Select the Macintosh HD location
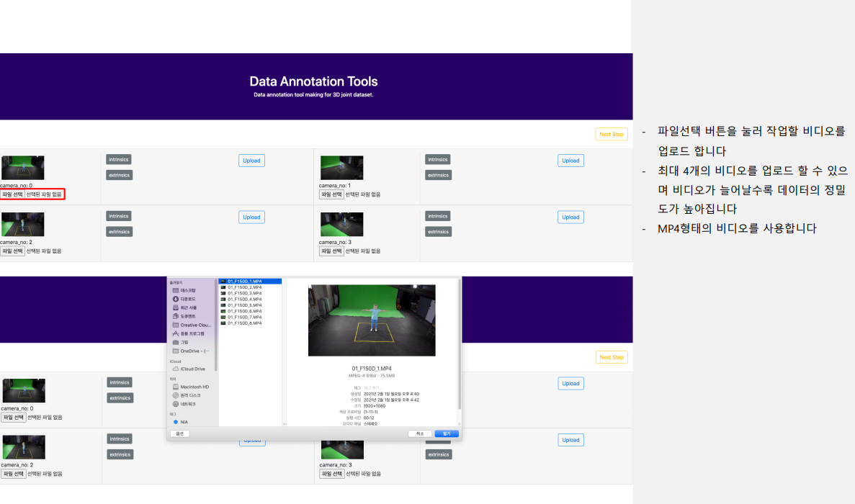This screenshot has width=855, height=504. pyautogui.click(x=192, y=387)
